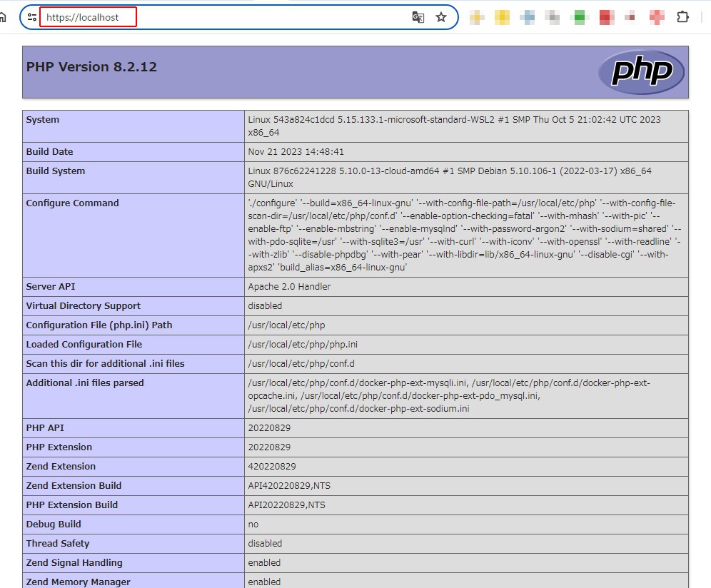Click the PHP logo in the header
This screenshot has height=588, width=711.
pos(641,72)
